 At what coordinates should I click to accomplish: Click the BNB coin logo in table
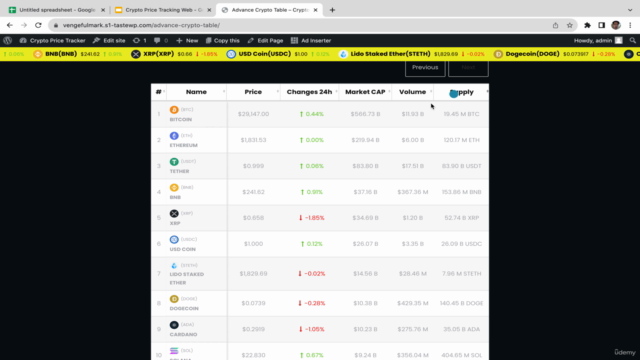coord(174,187)
